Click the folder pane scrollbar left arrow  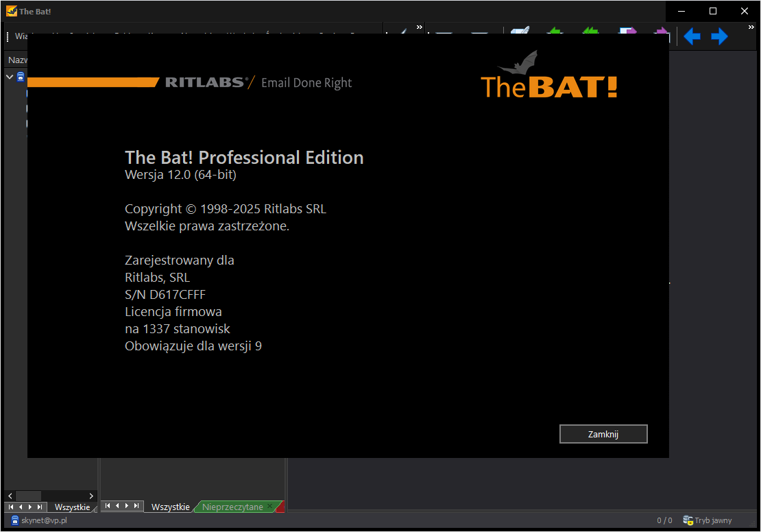click(x=10, y=496)
